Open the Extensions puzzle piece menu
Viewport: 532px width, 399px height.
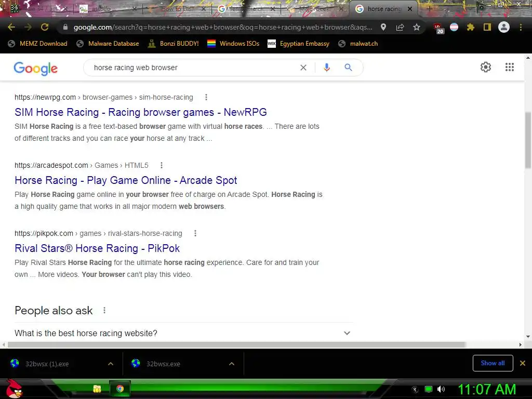pyautogui.click(x=471, y=27)
